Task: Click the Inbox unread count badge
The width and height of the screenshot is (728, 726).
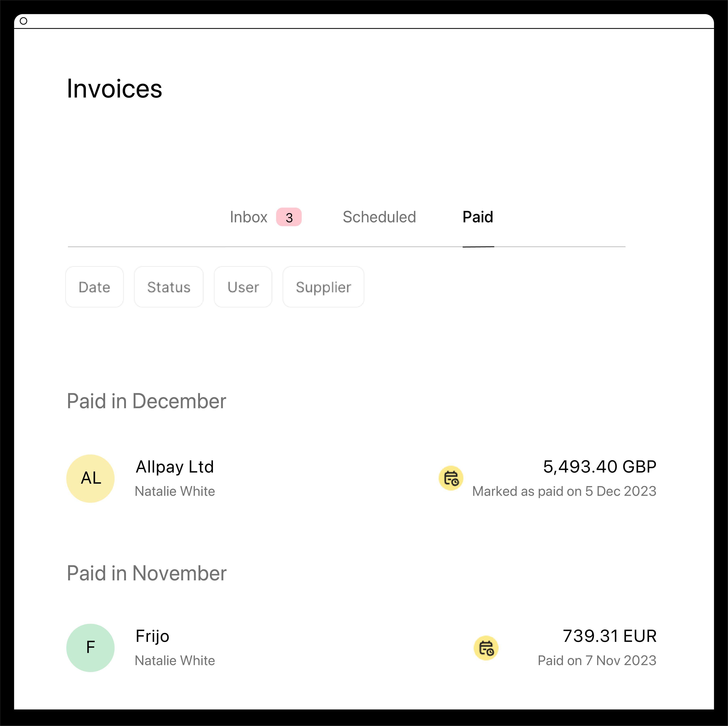Action: pos(289,217)
